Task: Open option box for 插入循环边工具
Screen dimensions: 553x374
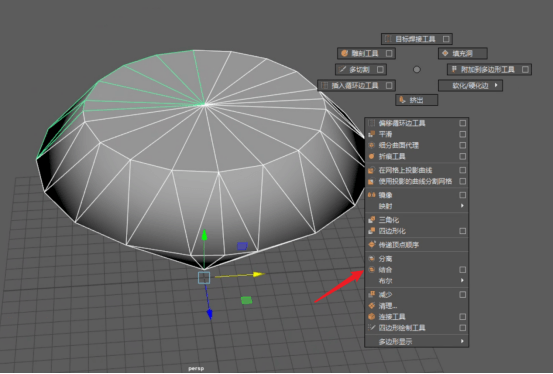Action: pyautogui.click(x=389, y=85)
